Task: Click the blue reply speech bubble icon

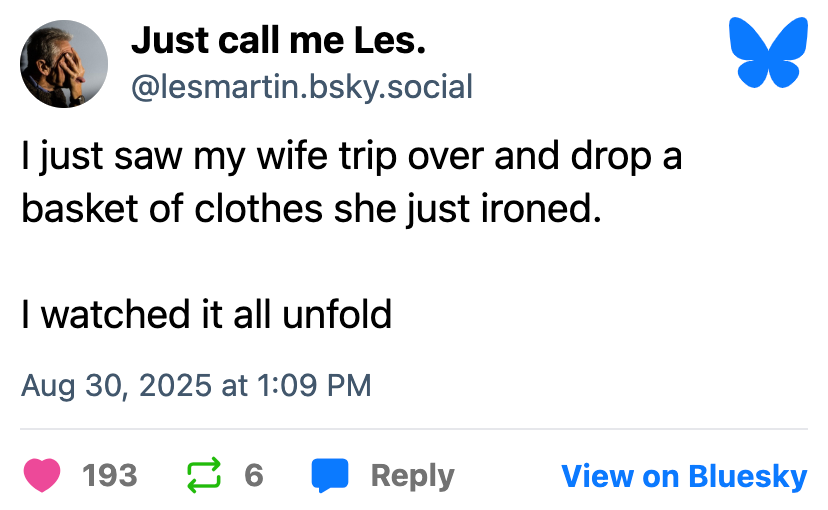Action: pos(330,475)
